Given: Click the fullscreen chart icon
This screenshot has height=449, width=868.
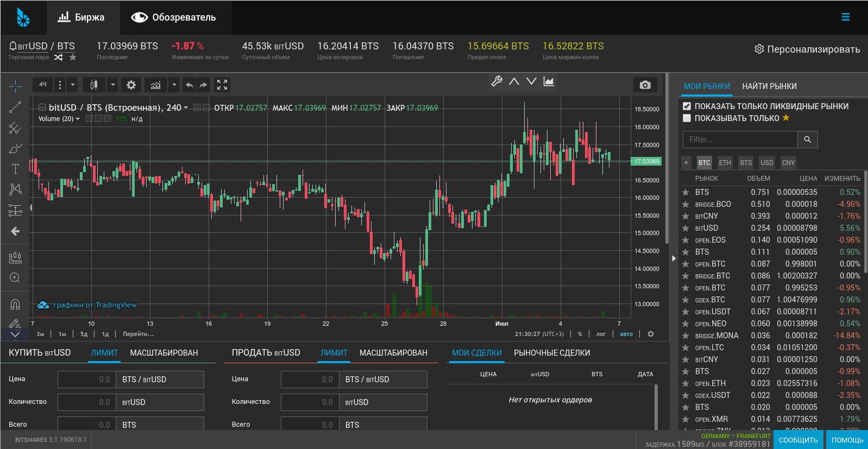Looking at the screenshot, I should [222, 85].
